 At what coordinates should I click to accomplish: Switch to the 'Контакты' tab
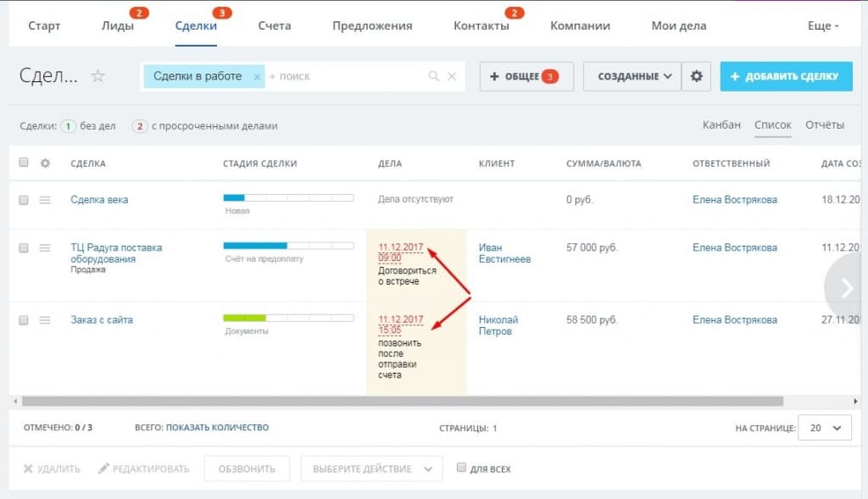481,25
